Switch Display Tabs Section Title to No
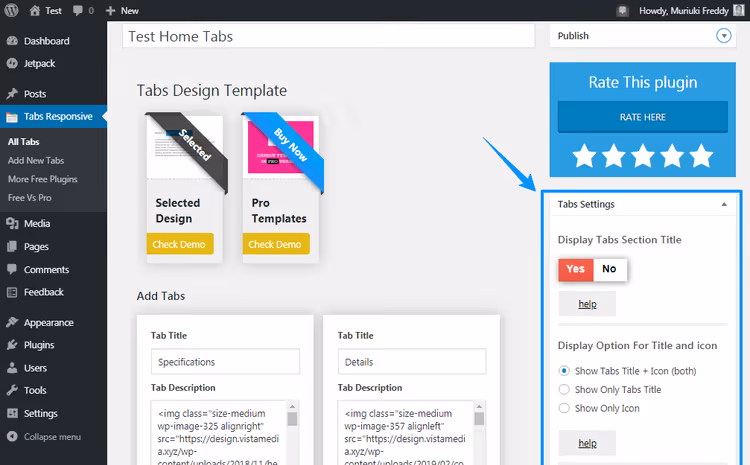Screen dimensions: 750x465 (x=609, y=269)
